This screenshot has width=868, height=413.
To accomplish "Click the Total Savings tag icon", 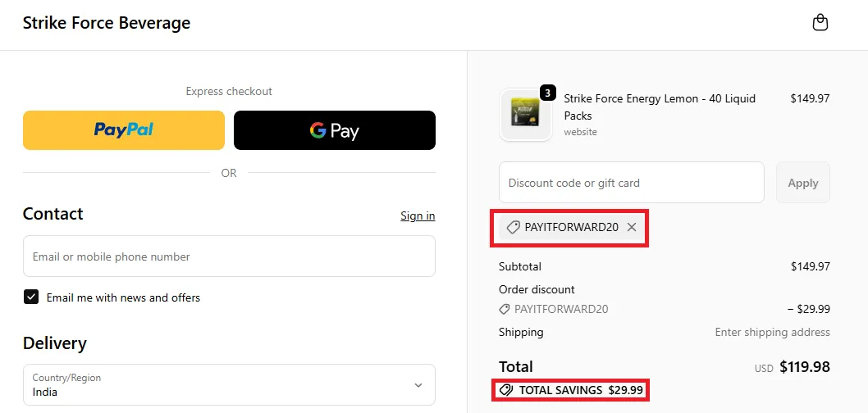I will (505, 390).
